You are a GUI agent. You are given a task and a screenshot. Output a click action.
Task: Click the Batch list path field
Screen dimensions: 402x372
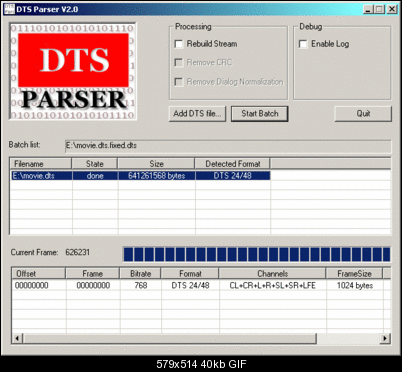coord(228,146)
